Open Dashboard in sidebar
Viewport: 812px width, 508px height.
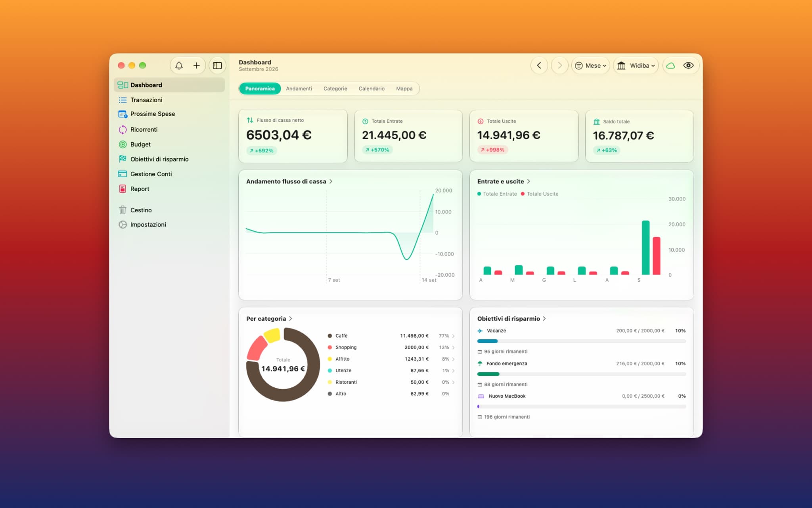click(169, 85)
